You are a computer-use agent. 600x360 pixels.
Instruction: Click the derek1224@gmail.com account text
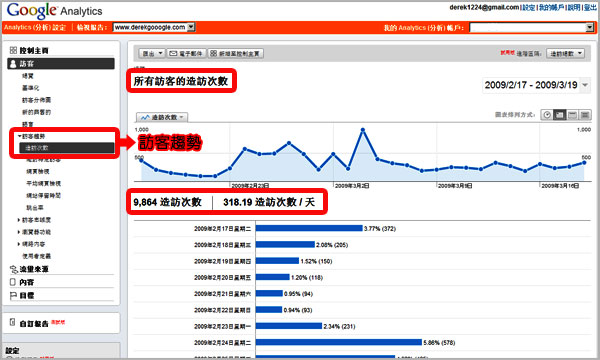pos(484,7)
